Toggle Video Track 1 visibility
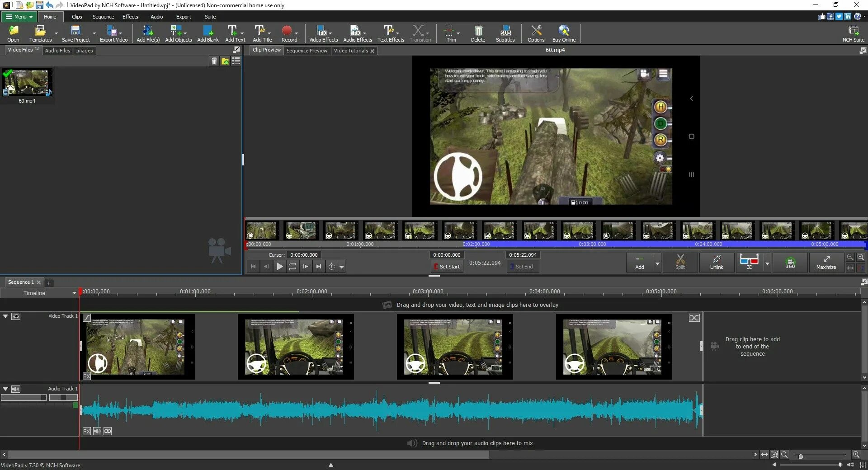868x470 pixels. (x=16, y=316)
